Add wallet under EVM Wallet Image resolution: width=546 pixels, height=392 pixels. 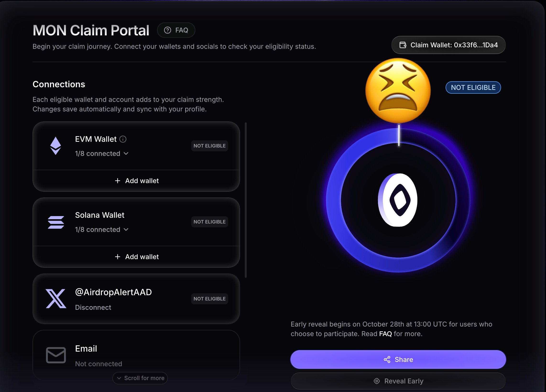click(x=136, y=181)
